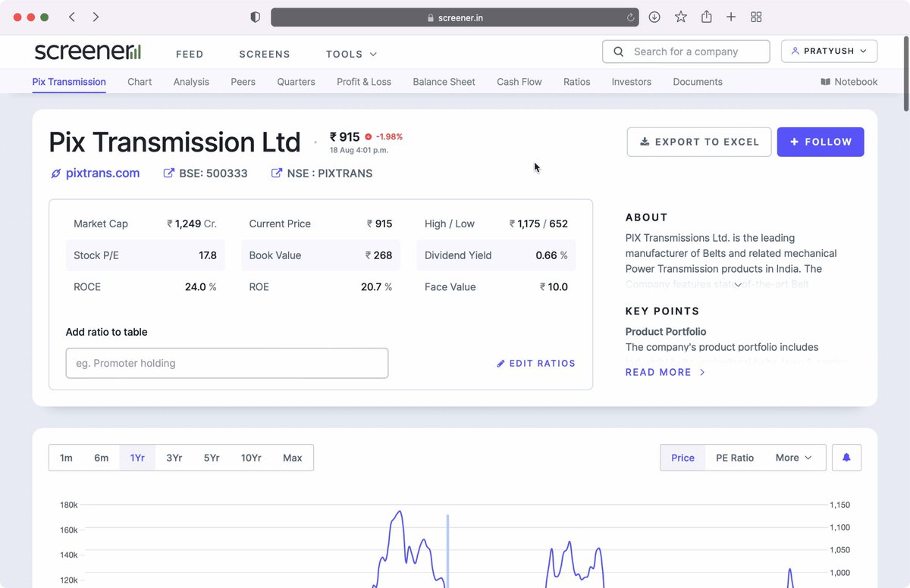Select the 1Yr chart range
This screenshot has width=910, height=588.
137,458
